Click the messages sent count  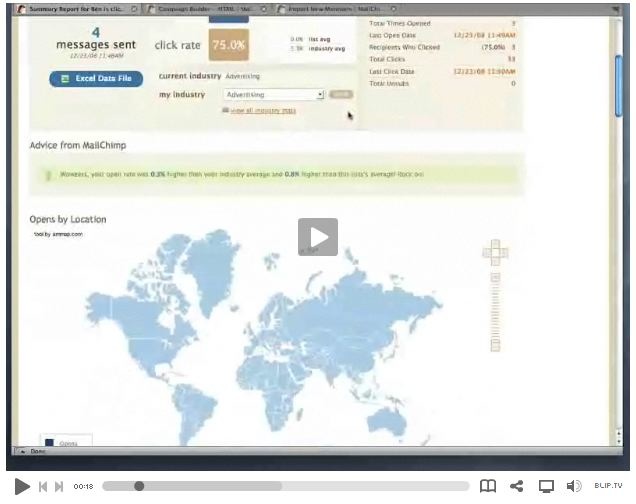coord(96,32)
